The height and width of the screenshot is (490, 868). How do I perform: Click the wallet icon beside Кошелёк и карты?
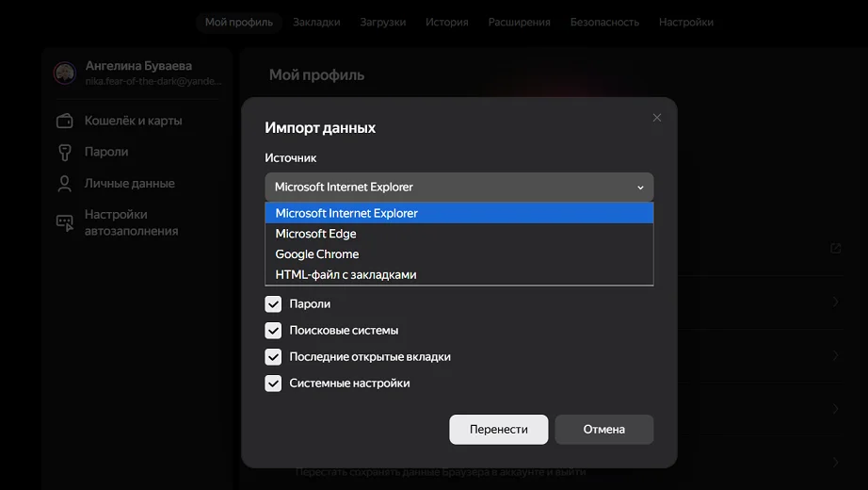[65, 121]
